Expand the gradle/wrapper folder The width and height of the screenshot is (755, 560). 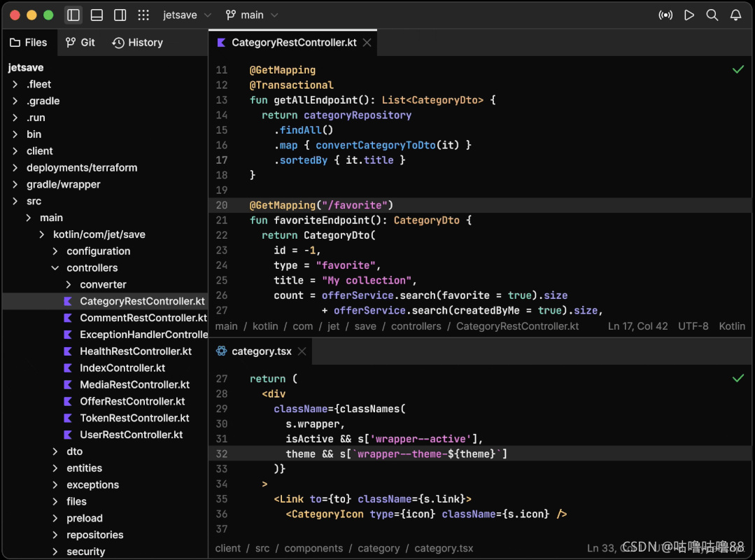pos(15,184)
